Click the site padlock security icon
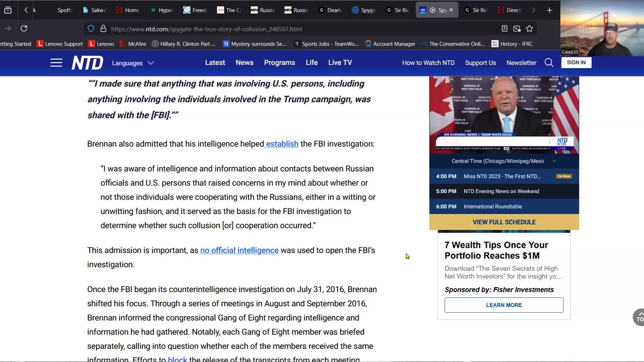This screenshot has width=644, height=362. 103,29
